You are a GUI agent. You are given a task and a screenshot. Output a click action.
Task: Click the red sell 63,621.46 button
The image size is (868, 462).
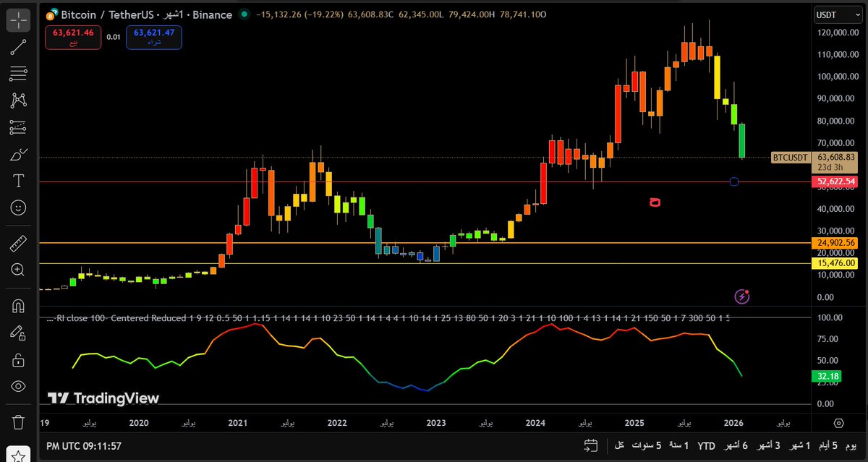[72, 38]
